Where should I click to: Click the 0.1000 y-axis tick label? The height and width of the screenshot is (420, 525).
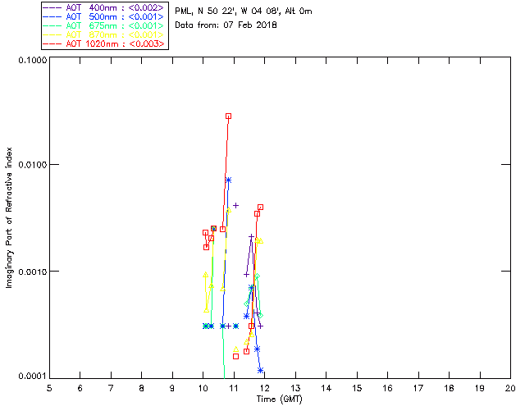(33, 60)
